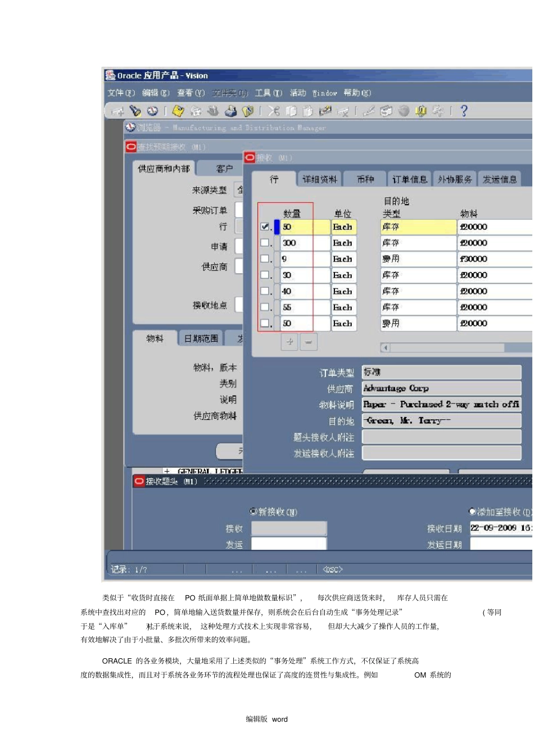
Task: Click the Cut scissors toolbar icon
Action: point(274,111)
